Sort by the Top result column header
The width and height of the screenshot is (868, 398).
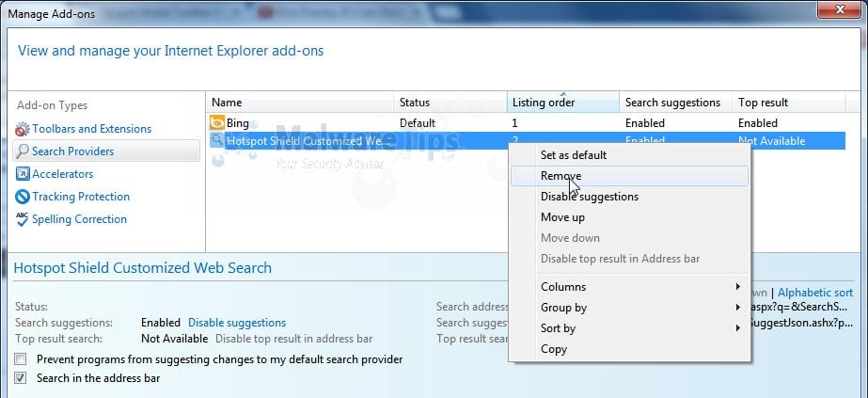[x=789, y=103]
